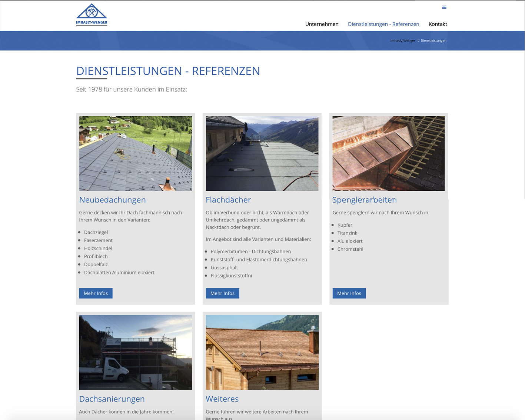Go to the Kontakt page
This screenshot has width=525, height=420.
click(x=438, y=24)
